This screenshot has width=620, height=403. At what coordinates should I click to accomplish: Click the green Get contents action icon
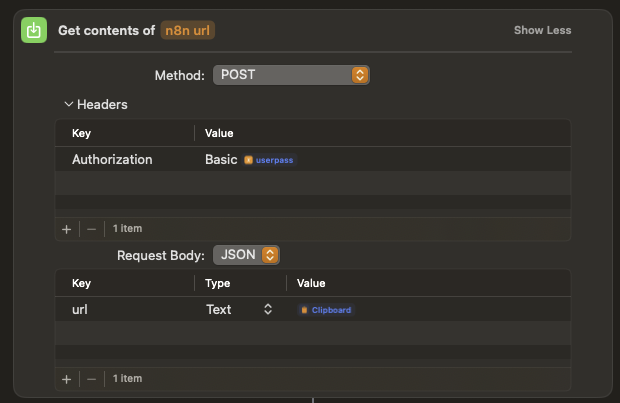(x=34, y=30)
